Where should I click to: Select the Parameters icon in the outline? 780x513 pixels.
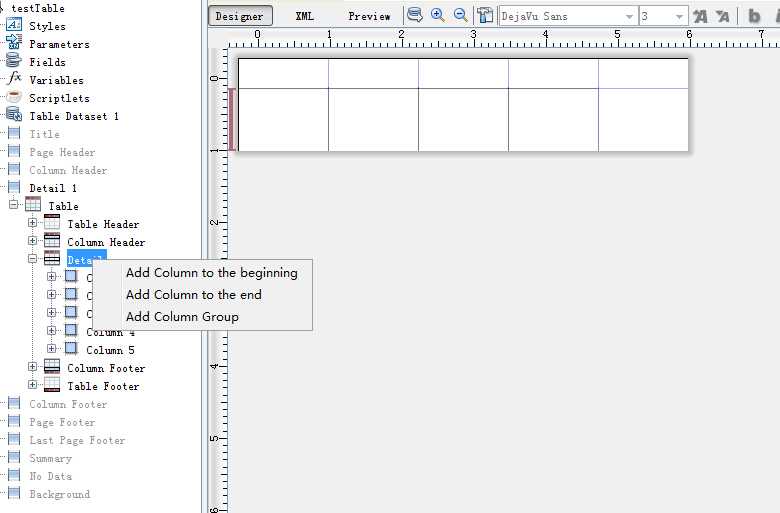click(14, 43)
